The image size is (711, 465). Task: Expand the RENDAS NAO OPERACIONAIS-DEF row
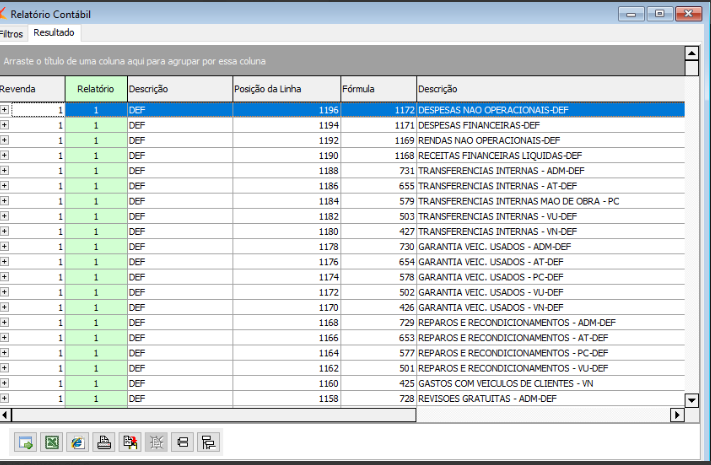click(x=4, y=140)
